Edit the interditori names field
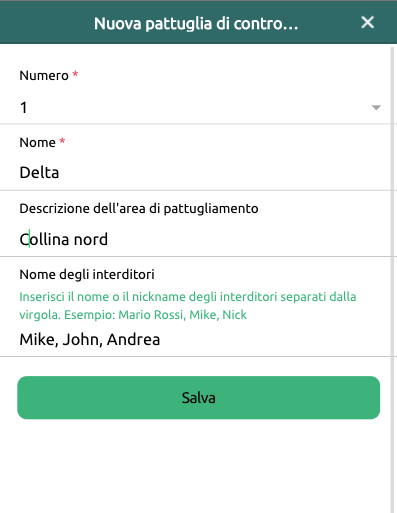This screenshot has height=513, width=397. 195,339
